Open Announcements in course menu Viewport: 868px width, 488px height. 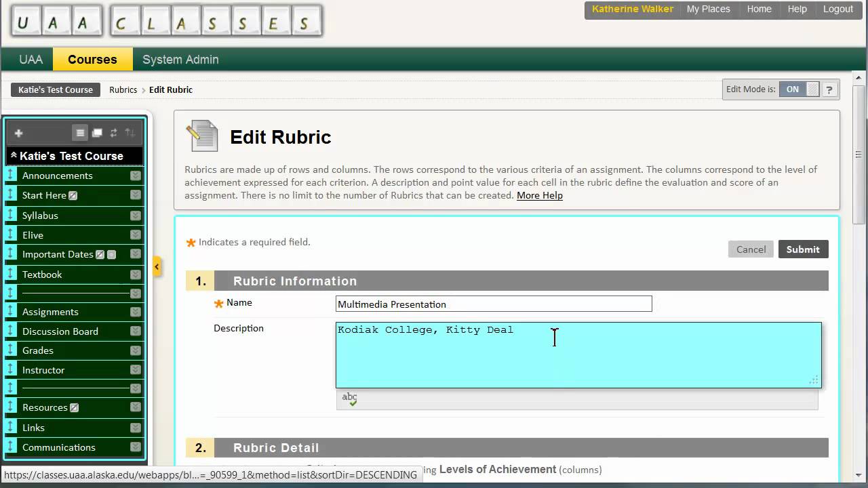[58, 176]
